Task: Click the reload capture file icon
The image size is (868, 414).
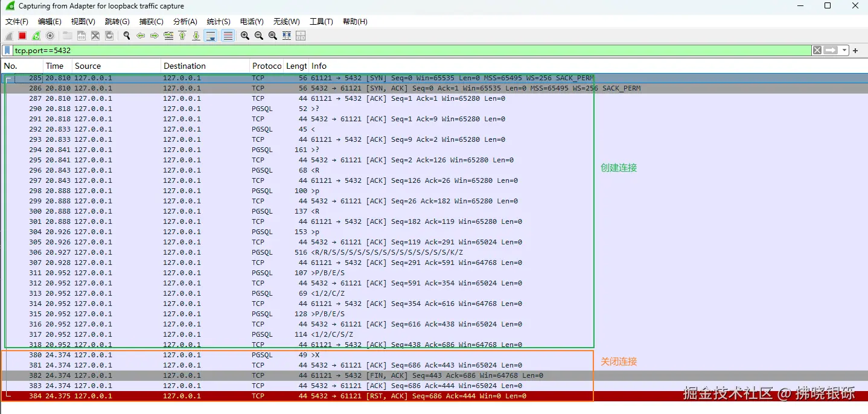Action: [109, 36]
